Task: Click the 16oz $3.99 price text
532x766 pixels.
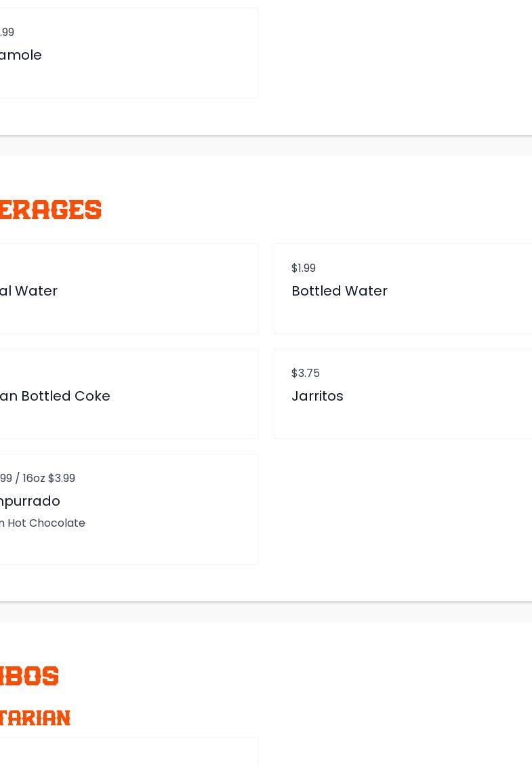Action: pos(49,479)
